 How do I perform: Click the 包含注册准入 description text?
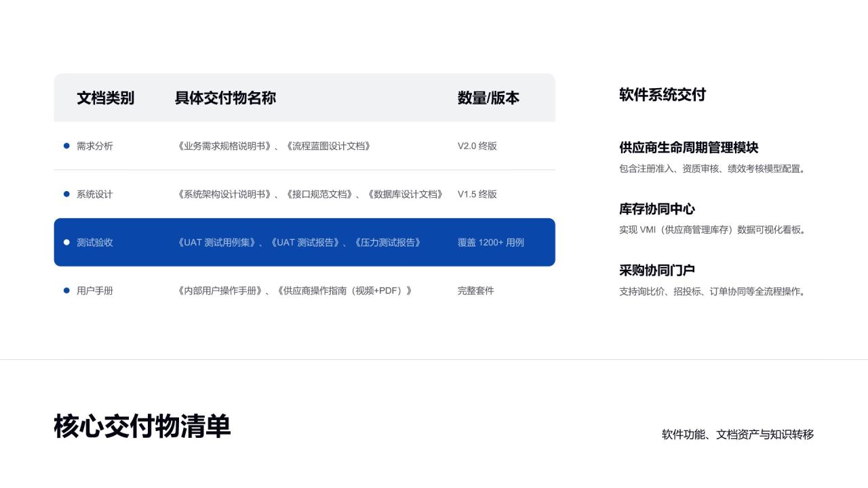pyautogui.click(x=713, y=168)
